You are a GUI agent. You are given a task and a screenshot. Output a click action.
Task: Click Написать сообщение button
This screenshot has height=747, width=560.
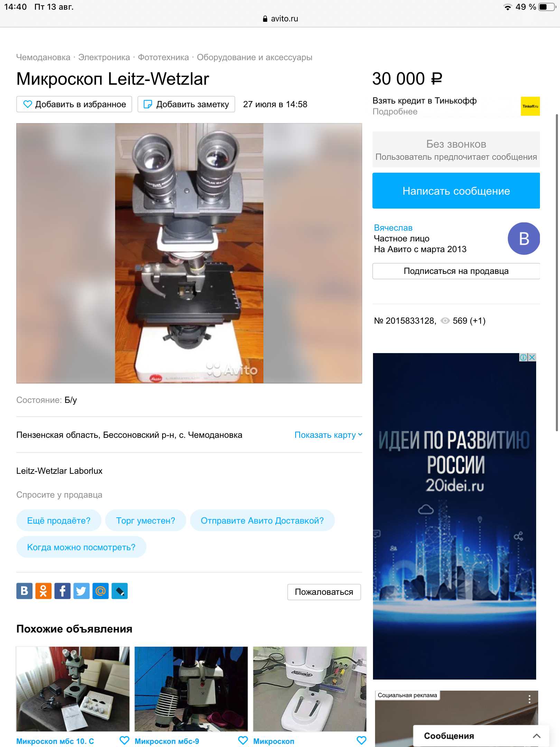click(x=456, y=191)
